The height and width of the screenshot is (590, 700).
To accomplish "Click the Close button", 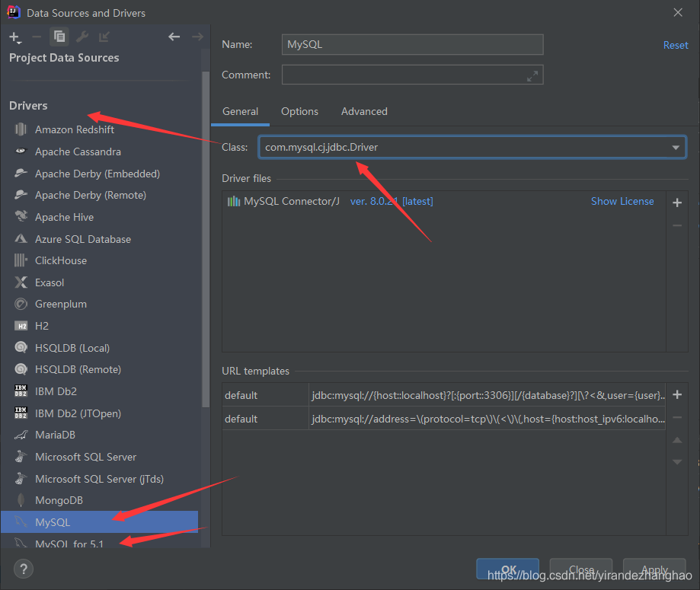I will pos(581,569).
